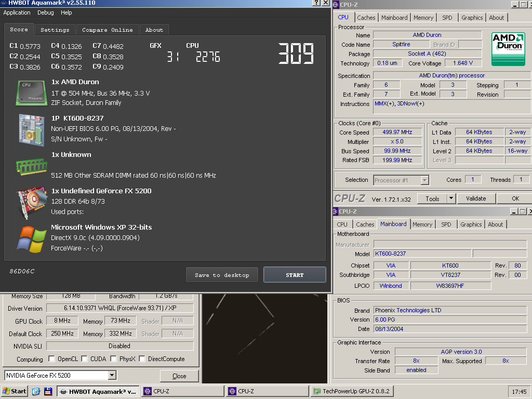Image resolution: width=532 pixels, height=399 pixels.
Task: Click the first CPU-Z taskbar button
Action: (x=183, y=391)
